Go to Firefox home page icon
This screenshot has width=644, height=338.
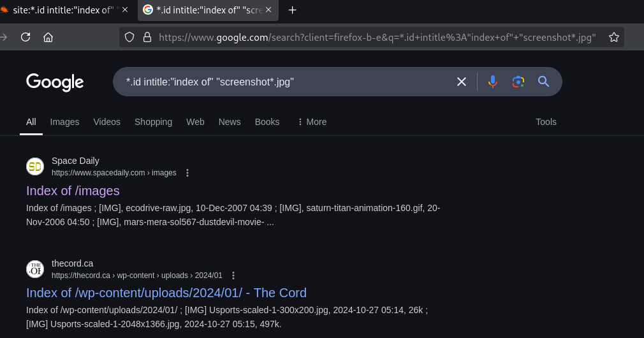[48, 38]
